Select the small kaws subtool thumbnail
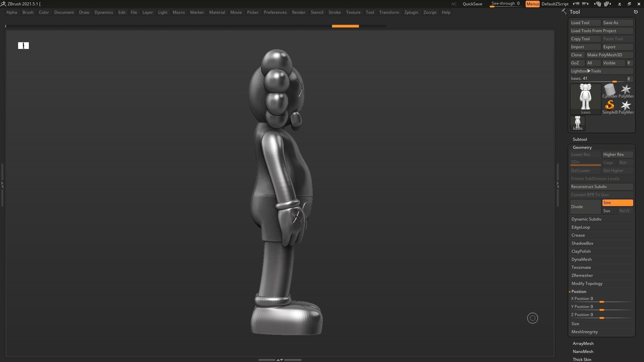 [x=577, y=123]
